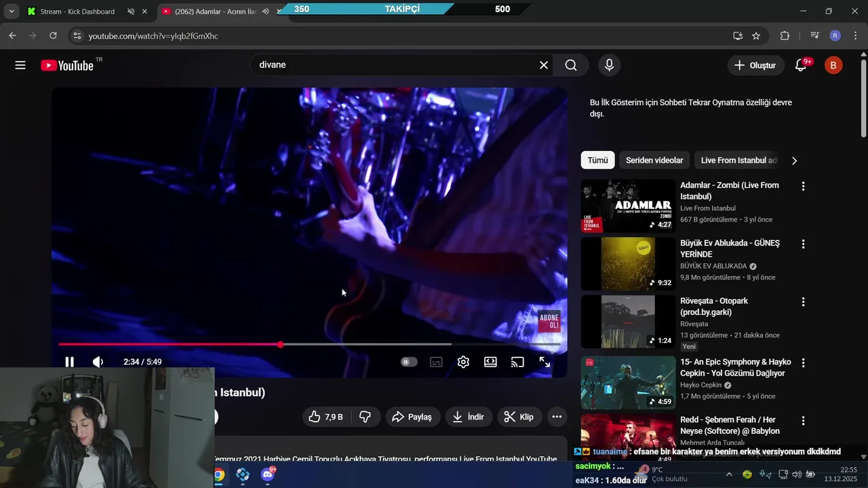Viewport: 868px width, 488px height.
Task: Open Chrome extensions puzzle icon
Action: 785,36
